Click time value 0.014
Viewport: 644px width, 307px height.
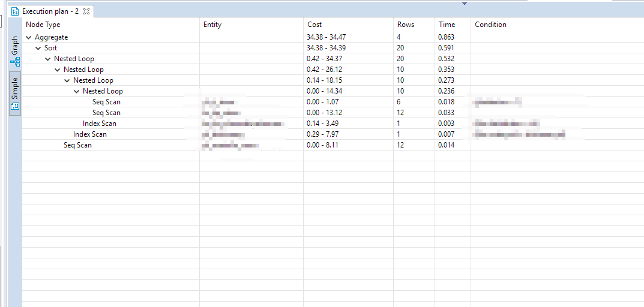[447, 145]
